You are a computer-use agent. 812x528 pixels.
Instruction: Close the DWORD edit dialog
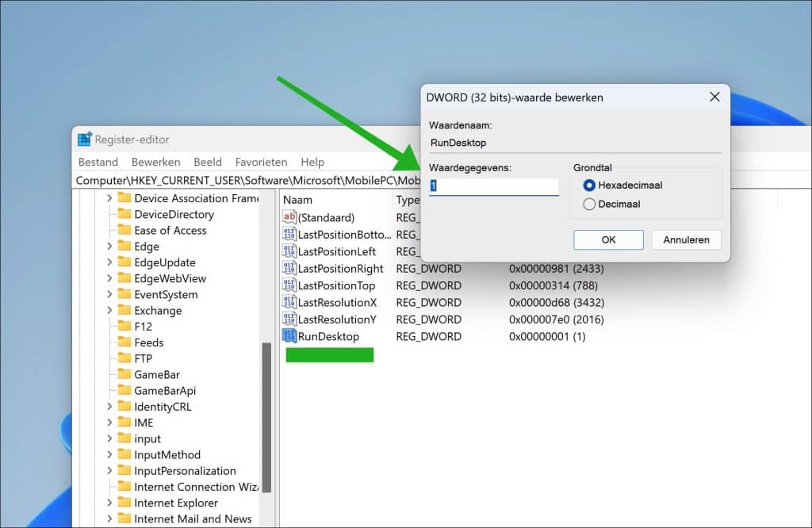click(x=714, y=97)
